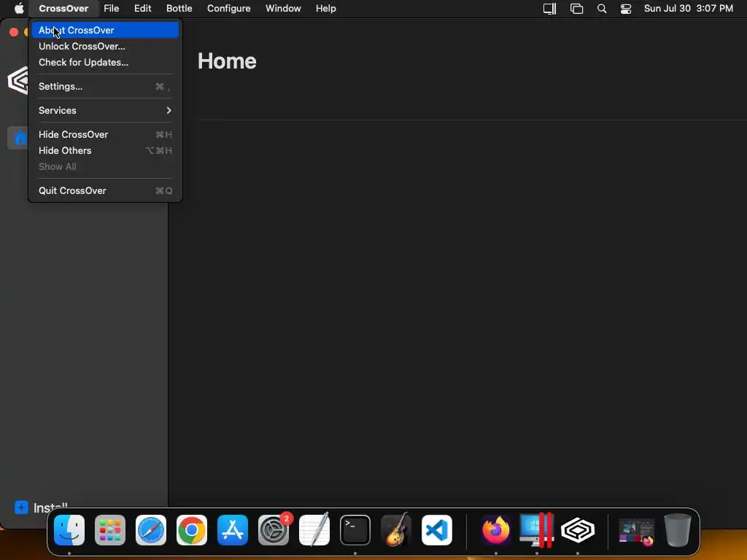
Task: Open TextEdit from the Dock
Action: [x=314, y=529]
